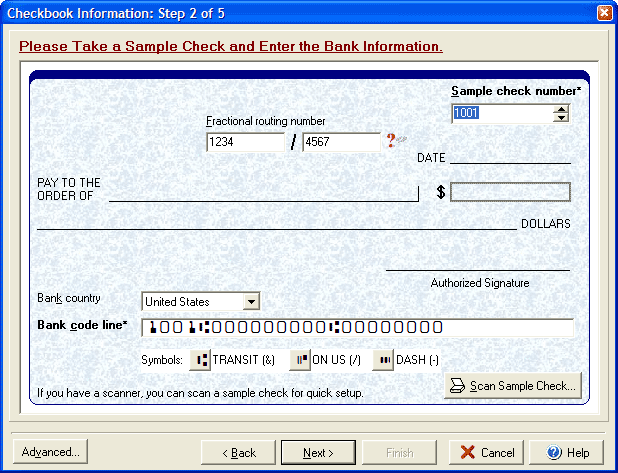618x473 pixels.
Task: Decrease the sample check number
Action: pyautogui.click(x=561, y=118)
